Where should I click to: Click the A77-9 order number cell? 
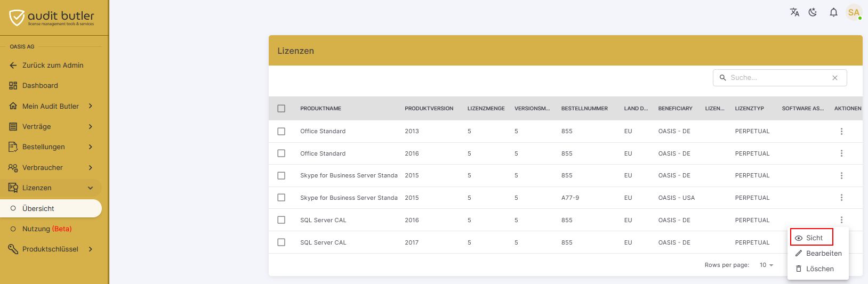point(570,198)
